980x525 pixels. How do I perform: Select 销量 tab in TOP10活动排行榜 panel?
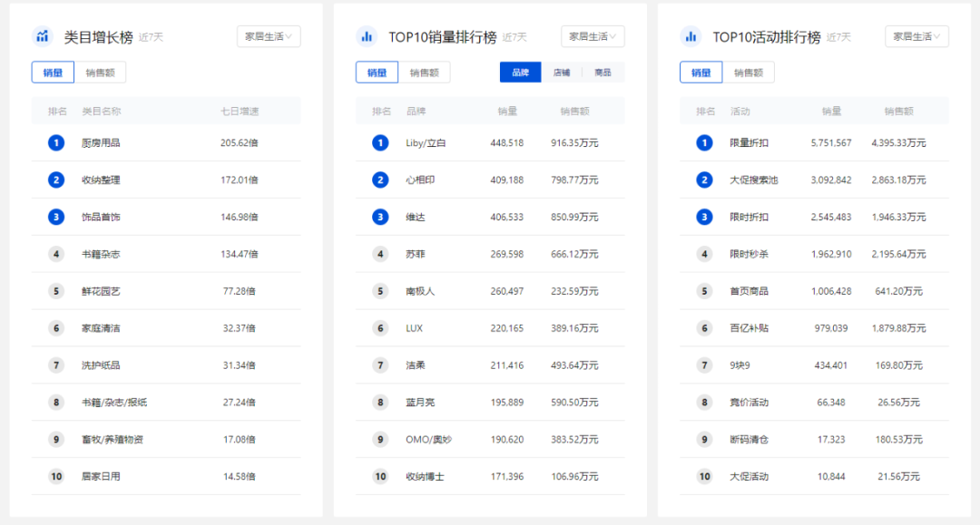coord(701,73)
